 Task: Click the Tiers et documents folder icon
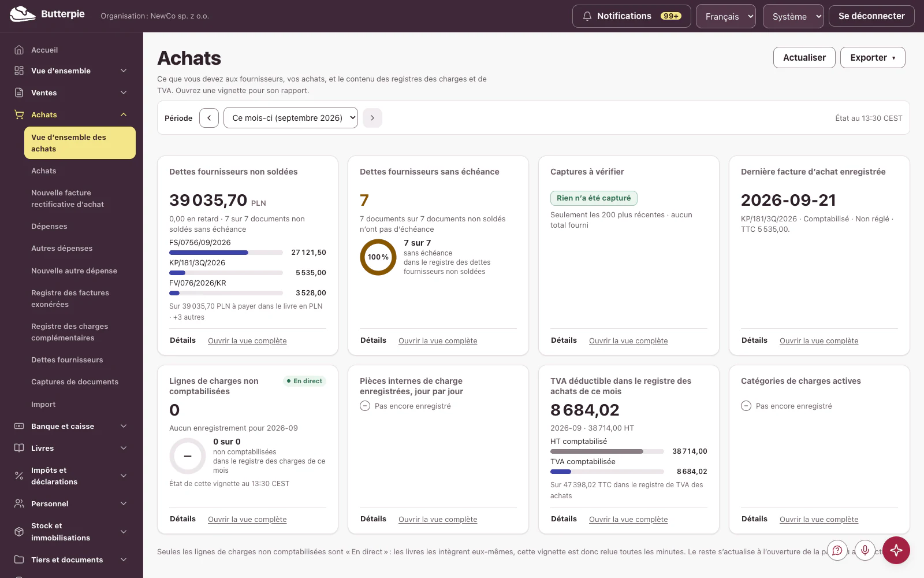[x=19, y=560]
